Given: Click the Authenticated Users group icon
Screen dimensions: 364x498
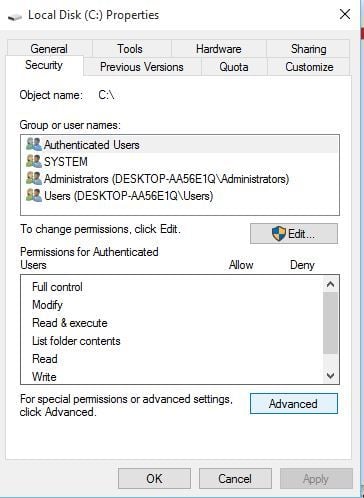Looking at the screenshot, I should [34, 145].
